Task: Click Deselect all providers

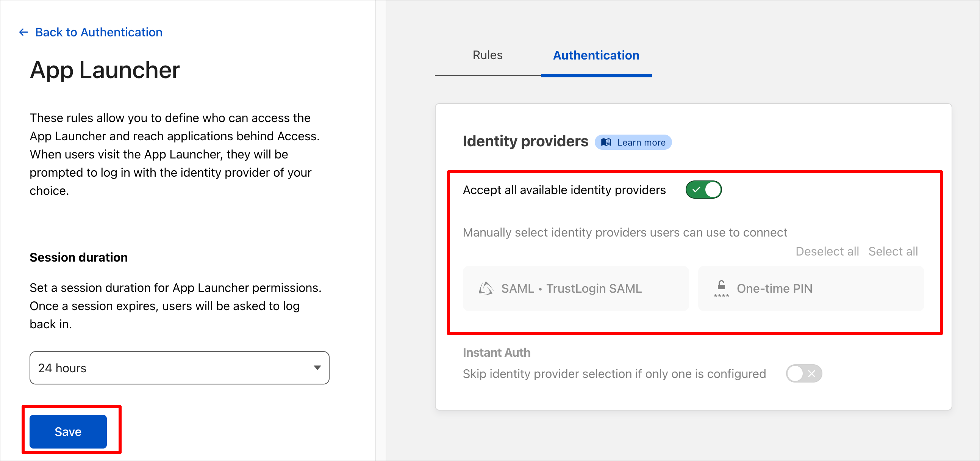Action: (x=827, y=251)
